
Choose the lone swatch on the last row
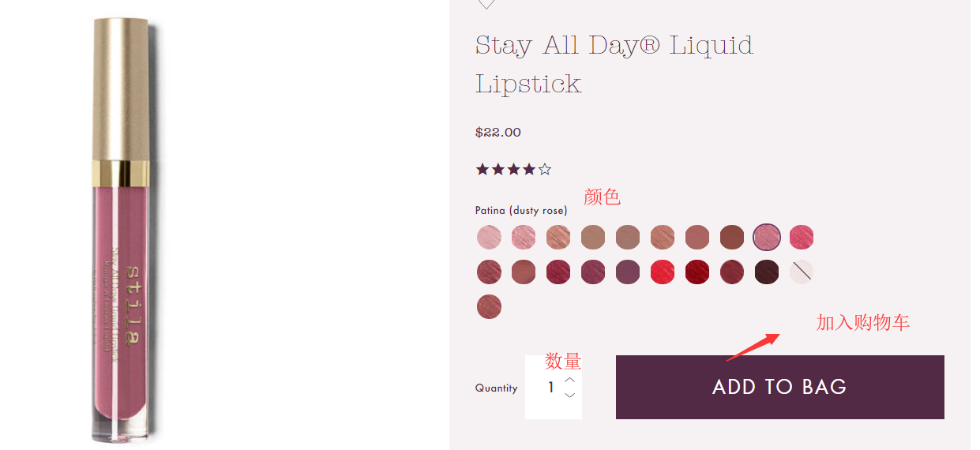489,306
